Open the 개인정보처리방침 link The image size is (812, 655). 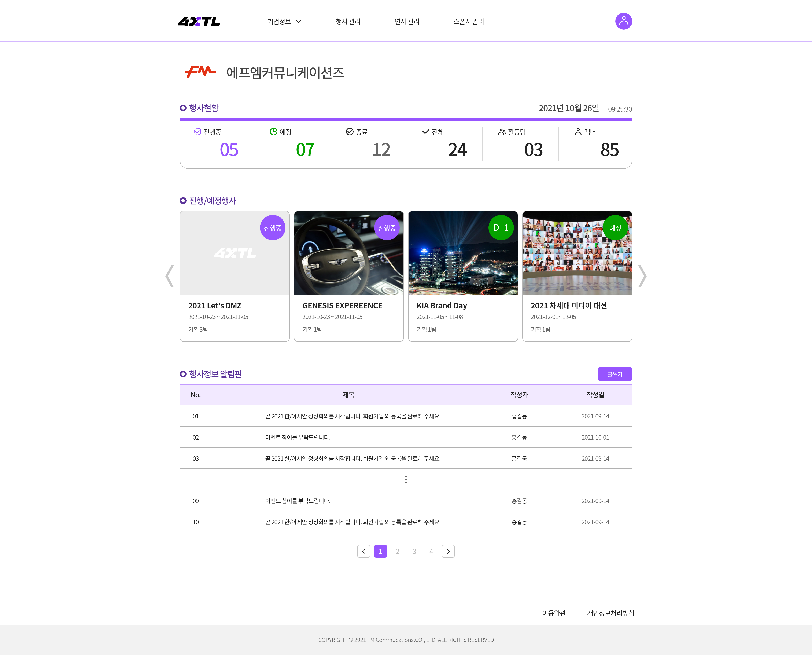[x=610, y=613]
